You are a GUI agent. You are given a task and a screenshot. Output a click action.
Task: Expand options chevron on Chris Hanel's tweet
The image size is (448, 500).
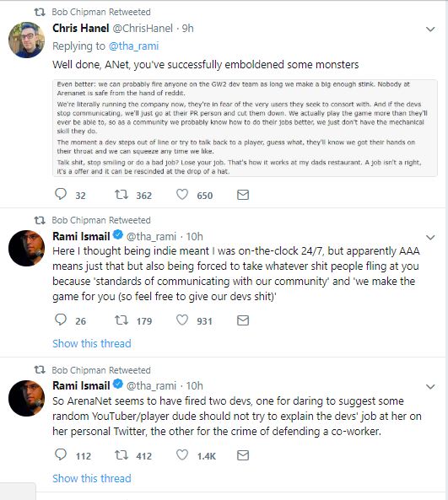pos(430,30)
